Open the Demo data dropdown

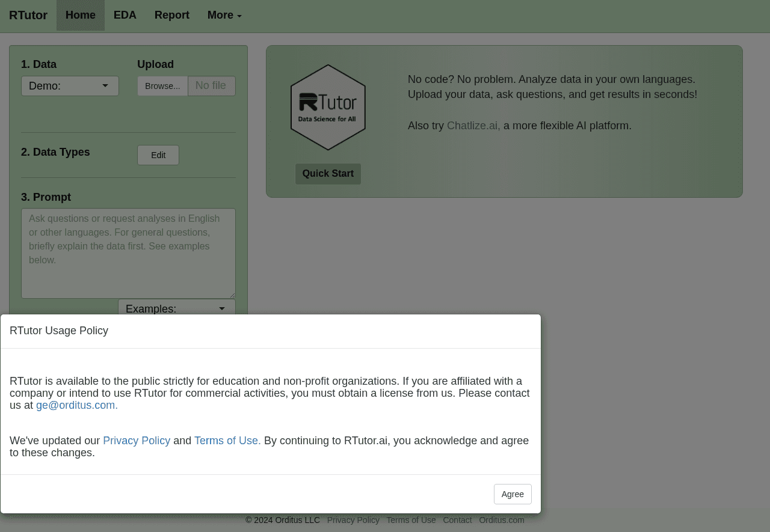tap(70, 85)
